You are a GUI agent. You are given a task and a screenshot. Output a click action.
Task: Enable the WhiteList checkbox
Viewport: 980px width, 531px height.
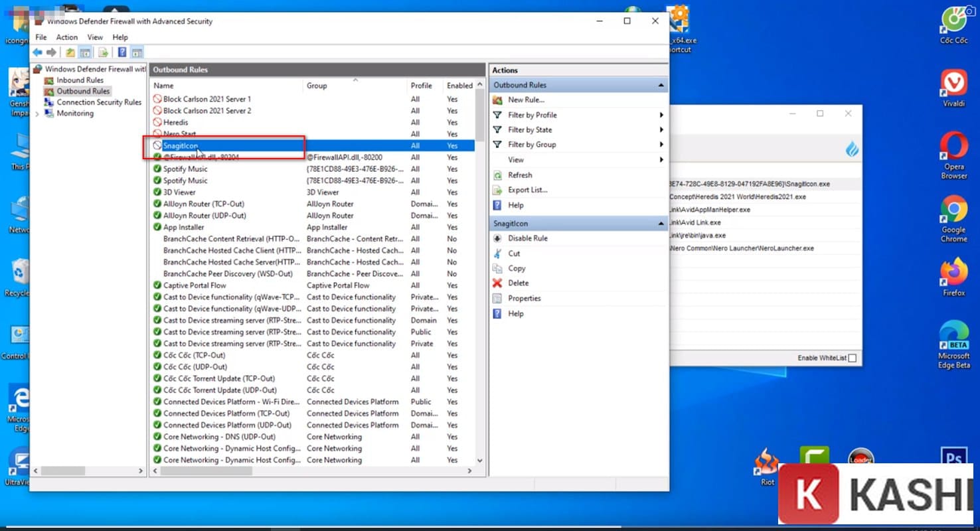coord(853,358)
